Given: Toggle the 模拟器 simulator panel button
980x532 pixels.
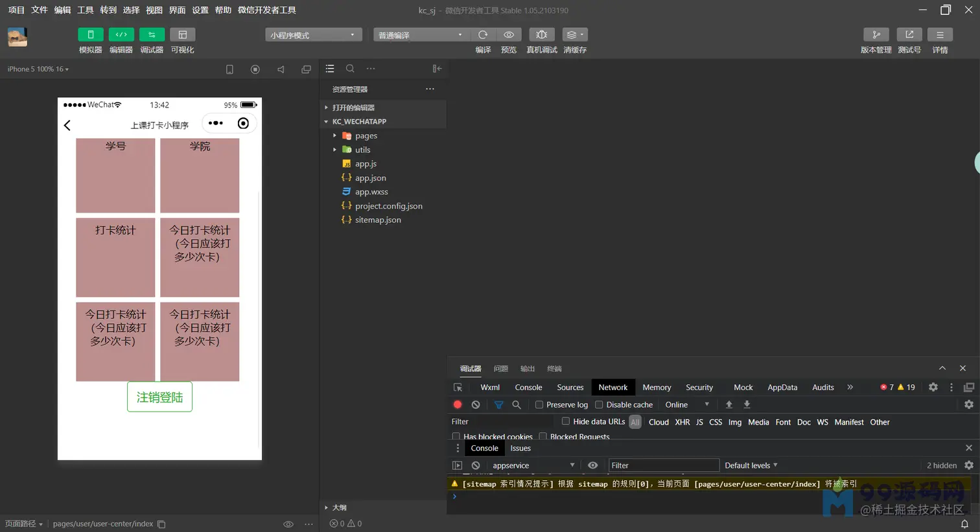Looking at the screenshot, I should pos(91,34).
